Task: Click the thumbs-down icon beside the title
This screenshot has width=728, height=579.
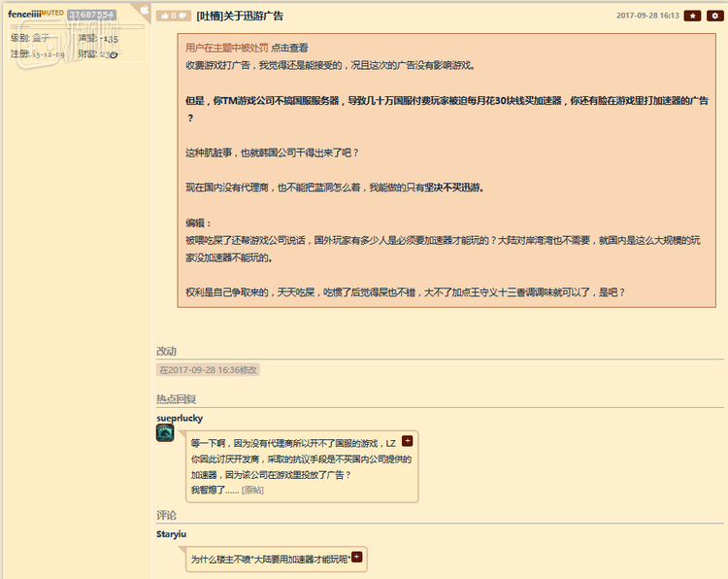Action: 182,16
